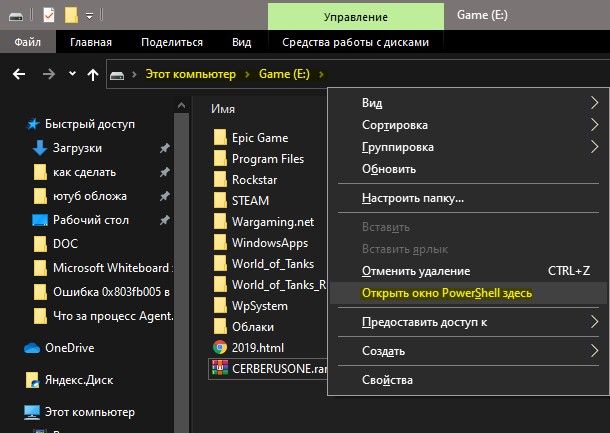Expand the Вид context submenu
610x433 pixels.
(468, 103)
